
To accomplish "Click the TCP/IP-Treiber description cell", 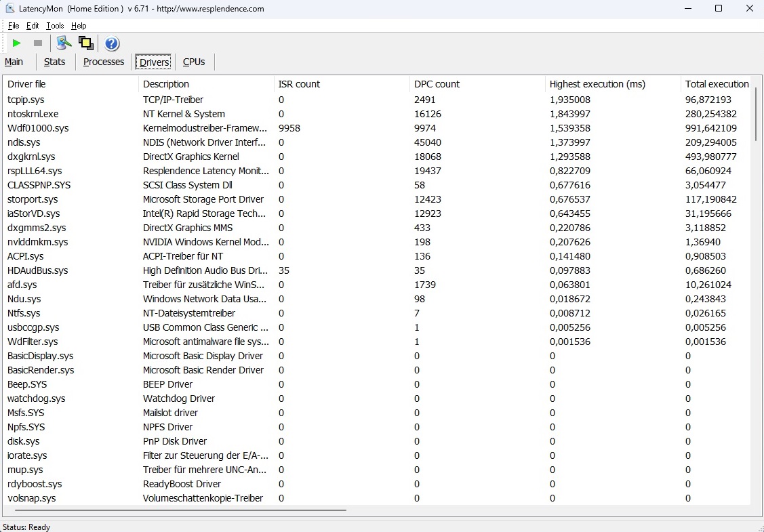I will click(173, 100).
